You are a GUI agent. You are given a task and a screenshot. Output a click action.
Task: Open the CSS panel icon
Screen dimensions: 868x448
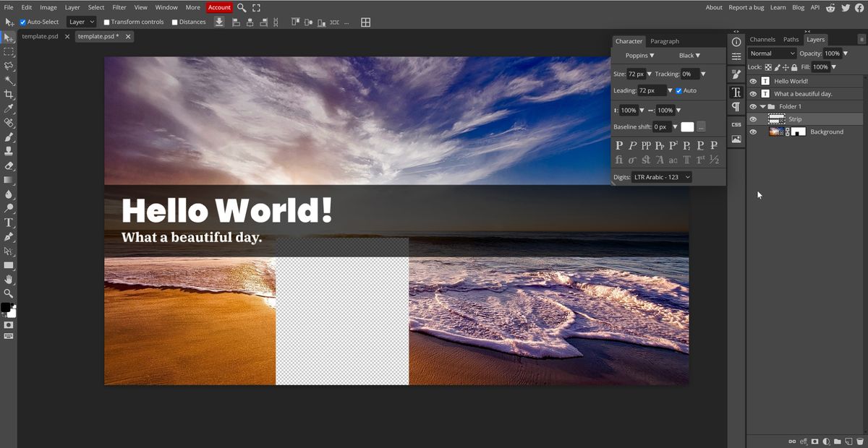pos(736,124)
